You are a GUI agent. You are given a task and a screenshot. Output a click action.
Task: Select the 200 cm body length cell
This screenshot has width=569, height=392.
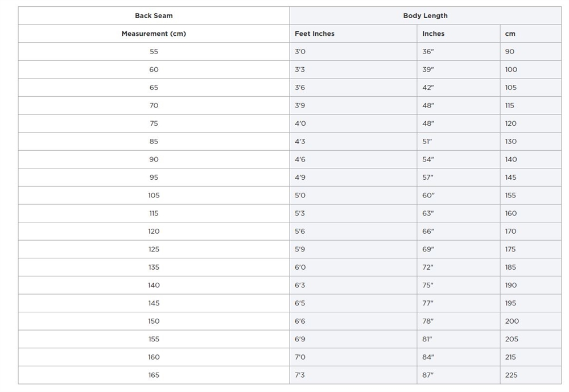click(x=512, y=321)
